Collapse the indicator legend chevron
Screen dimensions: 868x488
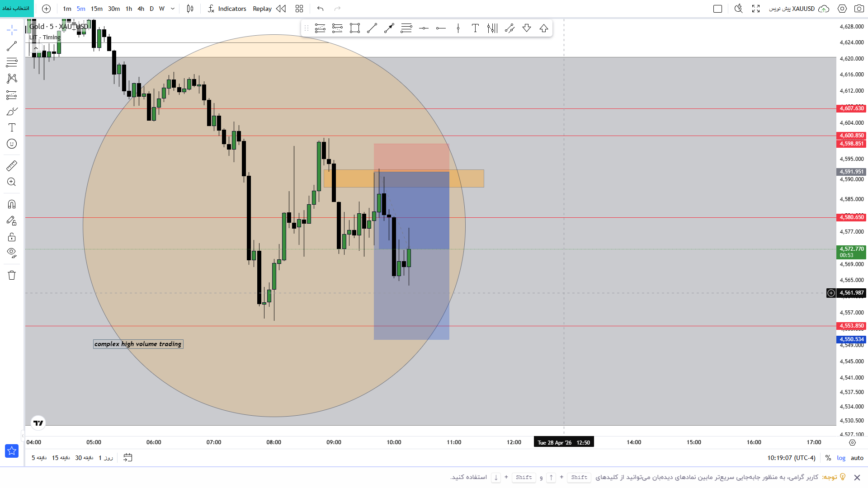(x=36, y=48)
